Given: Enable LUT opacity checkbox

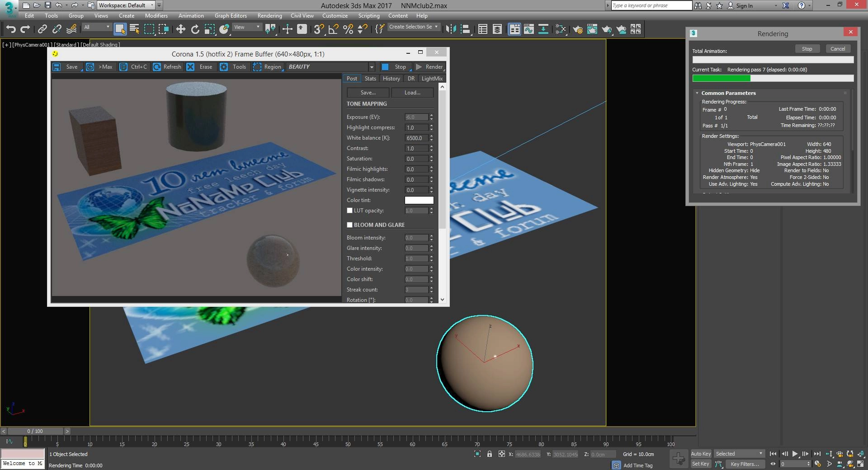Looking at the screenshot, I should point(349,211).
